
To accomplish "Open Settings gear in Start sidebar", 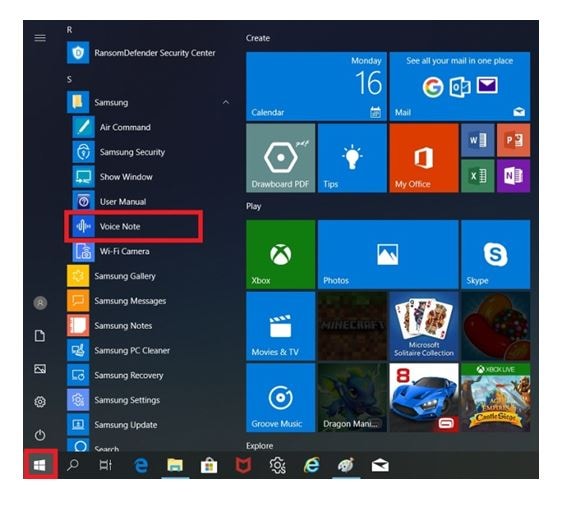I will click(40, 402).
